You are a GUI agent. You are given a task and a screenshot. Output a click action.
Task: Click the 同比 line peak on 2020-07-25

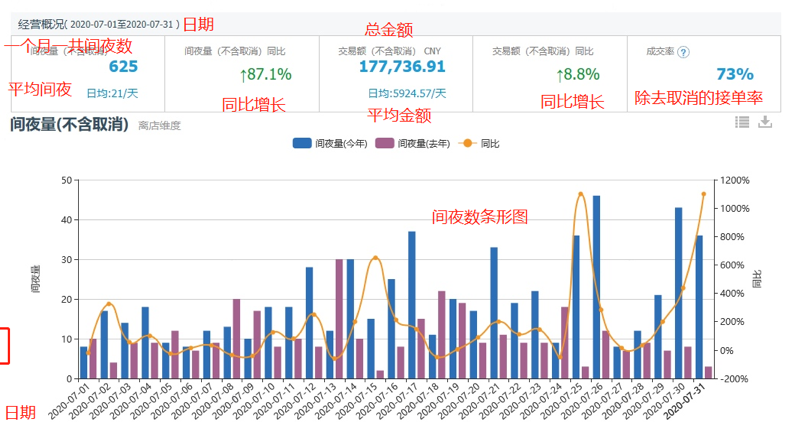tap(581, 194)
